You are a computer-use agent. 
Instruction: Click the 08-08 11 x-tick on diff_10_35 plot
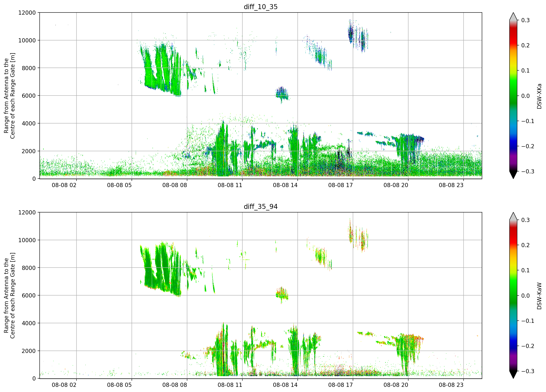tap(230, 185)
